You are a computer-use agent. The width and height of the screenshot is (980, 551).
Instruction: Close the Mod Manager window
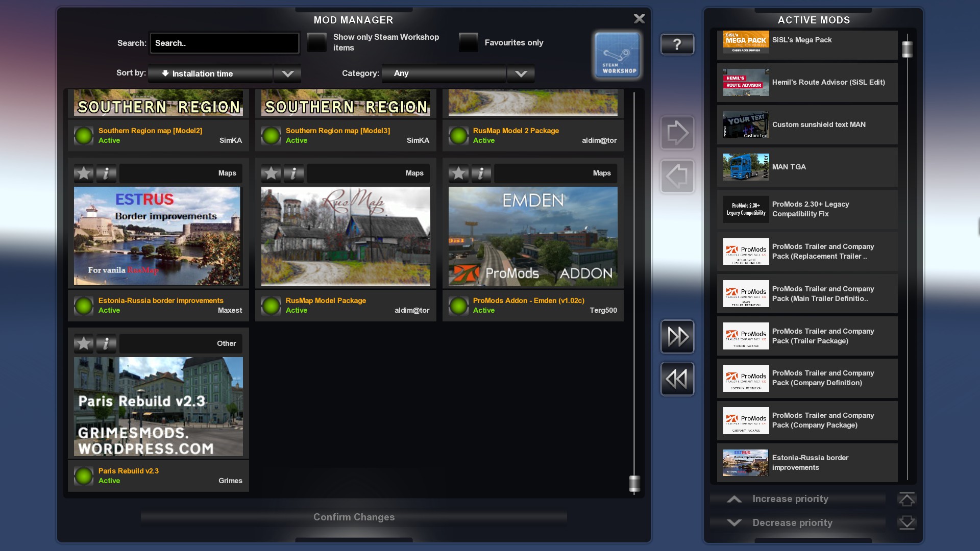639,19
